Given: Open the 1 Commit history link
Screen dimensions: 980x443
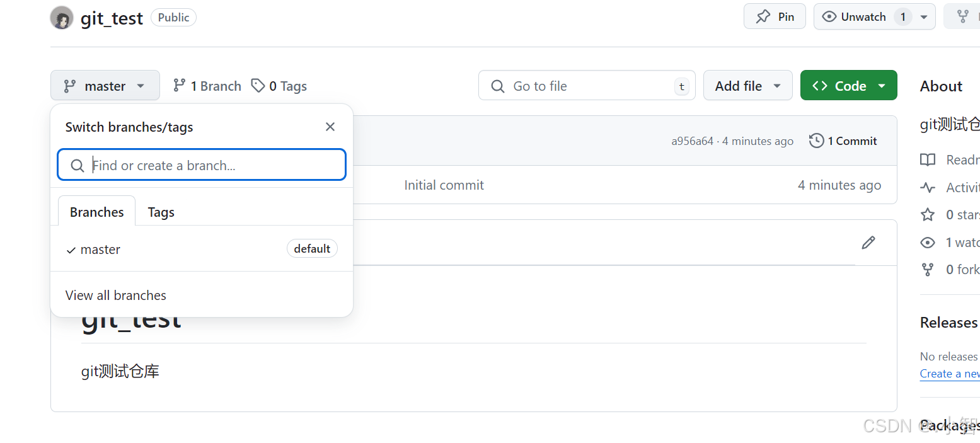Looking at the screenshot, I should 843,141.
